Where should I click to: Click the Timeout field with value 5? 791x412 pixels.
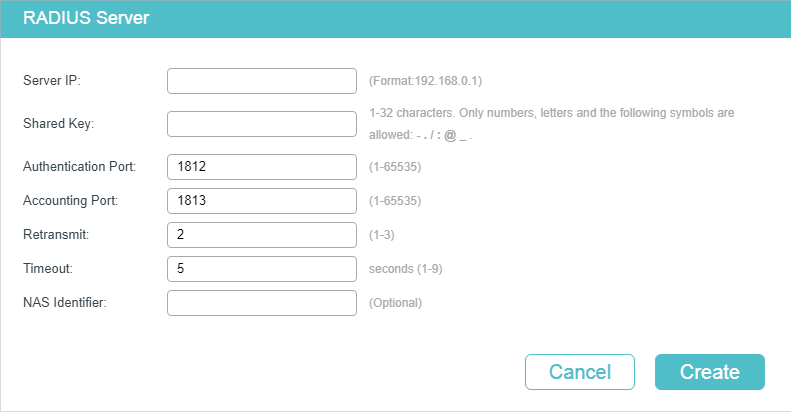tap(262, 269)
